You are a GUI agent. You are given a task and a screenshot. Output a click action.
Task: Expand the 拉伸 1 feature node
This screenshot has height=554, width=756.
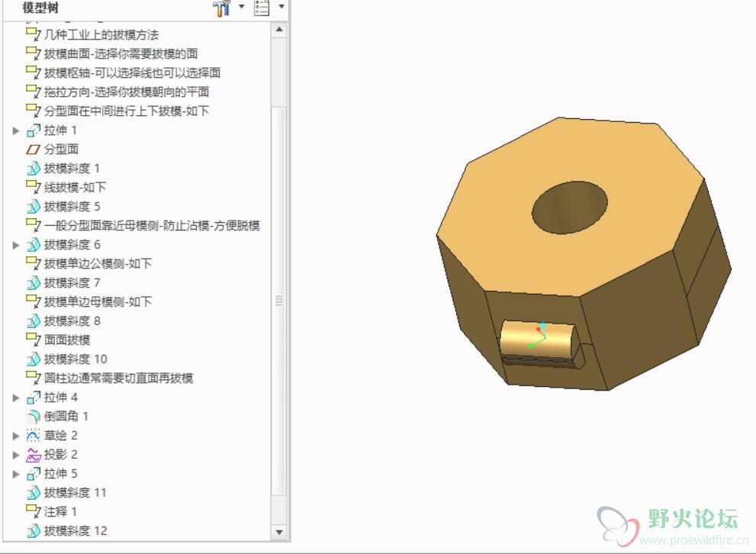16,130
